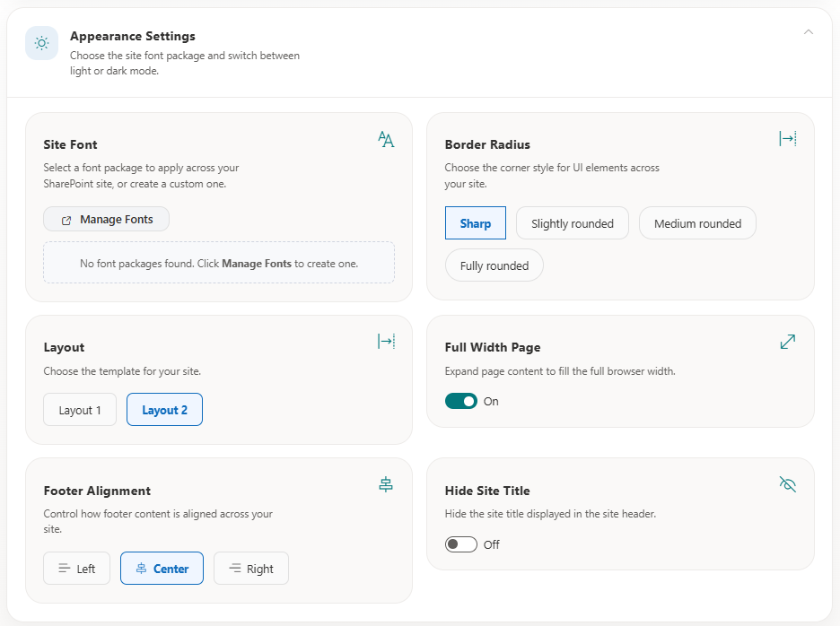
Task: Select Layout 1 template
Action: [80, 410]
